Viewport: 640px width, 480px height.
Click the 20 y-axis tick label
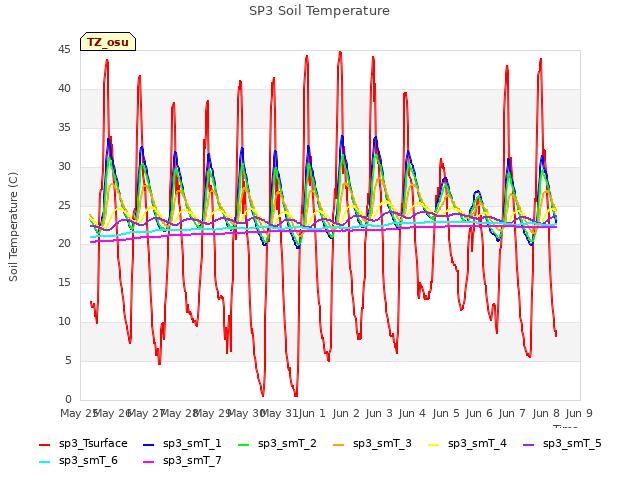[64, 244]
